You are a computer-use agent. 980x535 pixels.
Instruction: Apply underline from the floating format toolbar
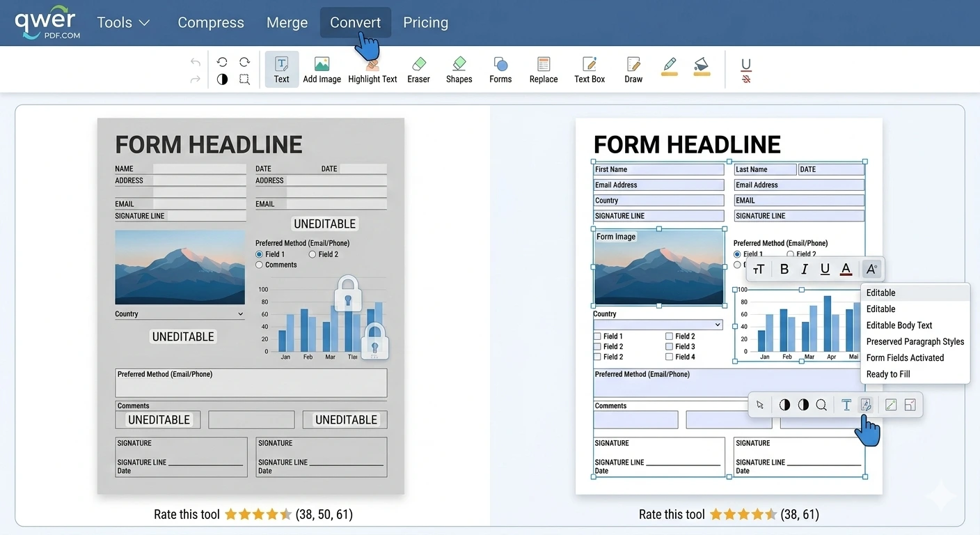pyautogui.click(x=825, y=269)
